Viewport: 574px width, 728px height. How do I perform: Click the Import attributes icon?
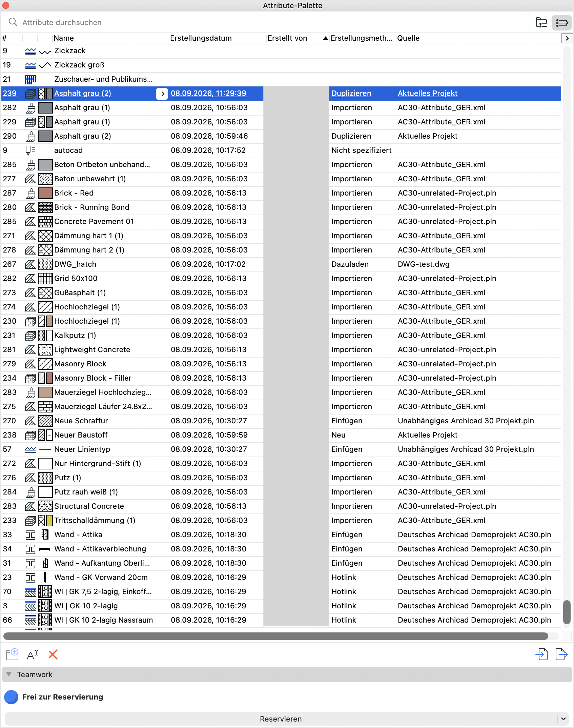tap(541, 654)
